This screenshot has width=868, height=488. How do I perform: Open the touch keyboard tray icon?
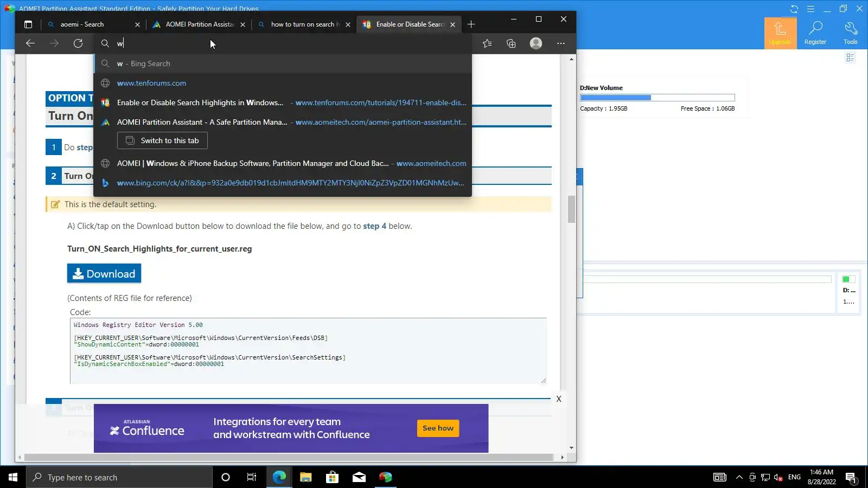coord(720,477)
